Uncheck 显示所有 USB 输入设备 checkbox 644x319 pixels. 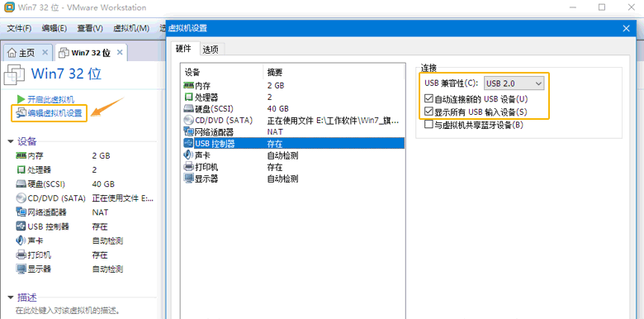pyautogui.click(x=429, y=112)
